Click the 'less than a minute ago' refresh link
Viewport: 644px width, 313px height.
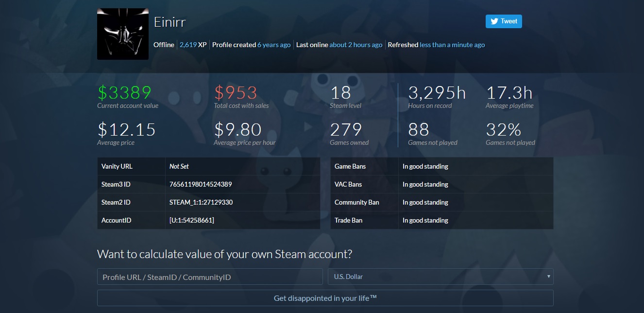tap(452, 45)
